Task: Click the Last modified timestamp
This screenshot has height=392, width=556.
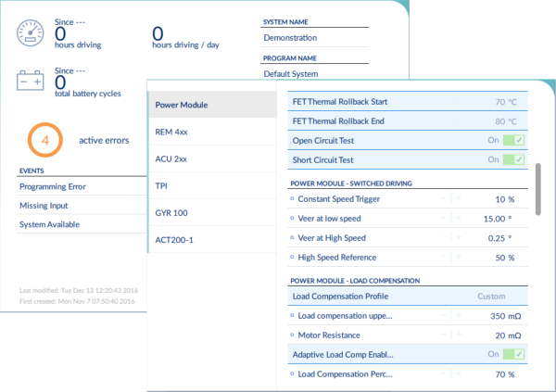Action: pos(79,290)
